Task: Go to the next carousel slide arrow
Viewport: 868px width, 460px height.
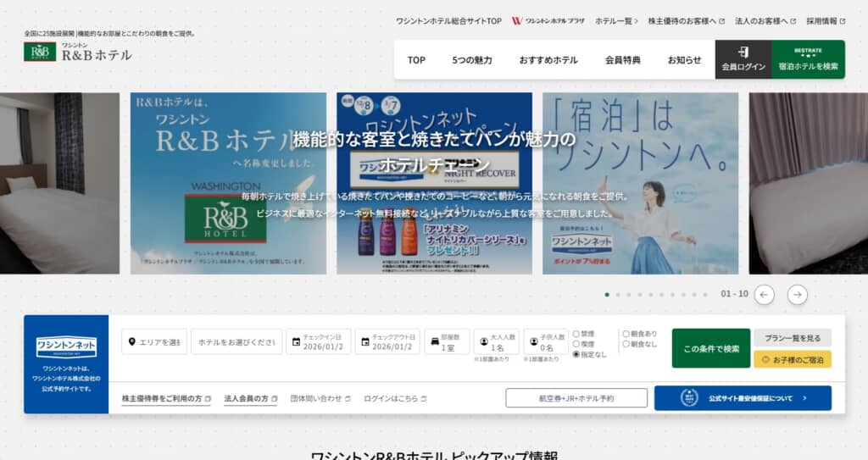Action: point(797,294)
